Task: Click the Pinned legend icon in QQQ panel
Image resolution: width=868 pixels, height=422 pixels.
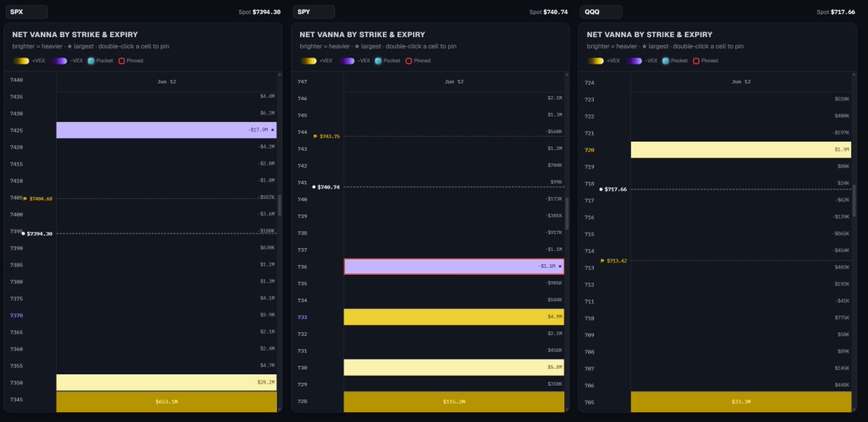Action: [x=696, y=61]
